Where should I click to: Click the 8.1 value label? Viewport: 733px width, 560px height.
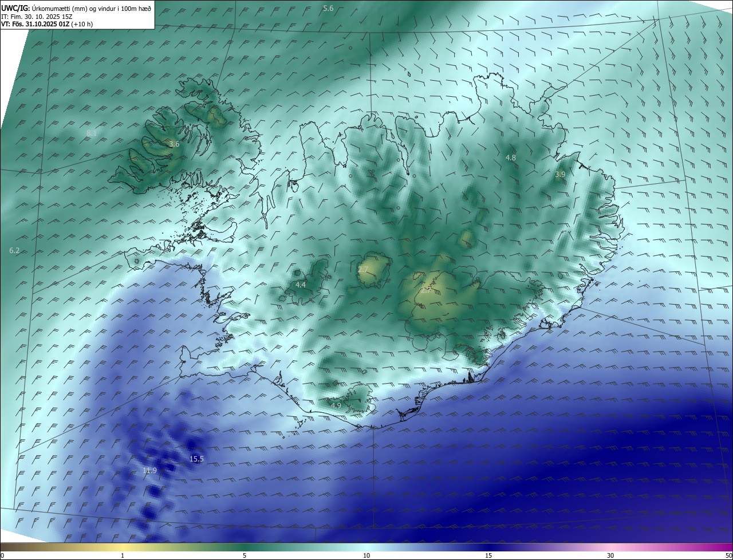tap(92, 133)
